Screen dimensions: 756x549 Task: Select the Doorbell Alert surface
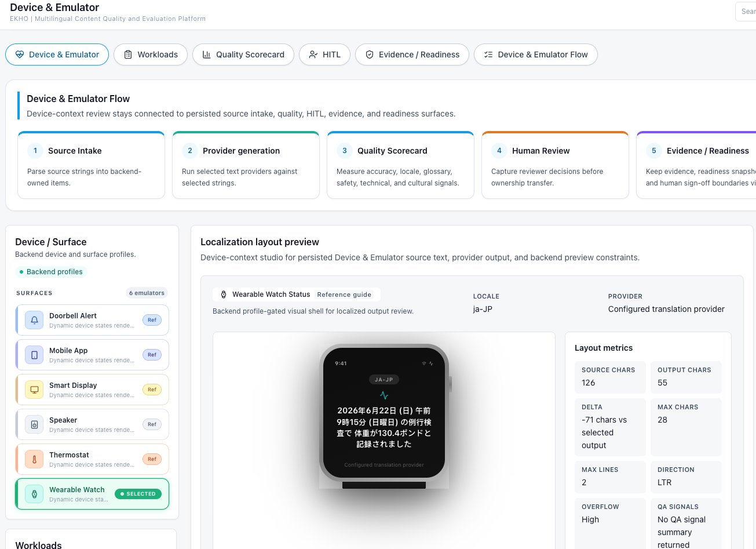pos(92,320)
